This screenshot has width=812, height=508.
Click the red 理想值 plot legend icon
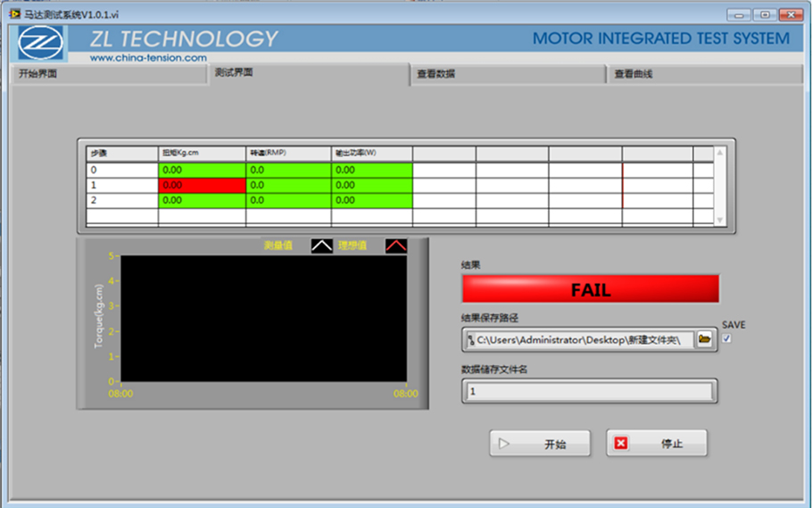[x=395, y=246]
